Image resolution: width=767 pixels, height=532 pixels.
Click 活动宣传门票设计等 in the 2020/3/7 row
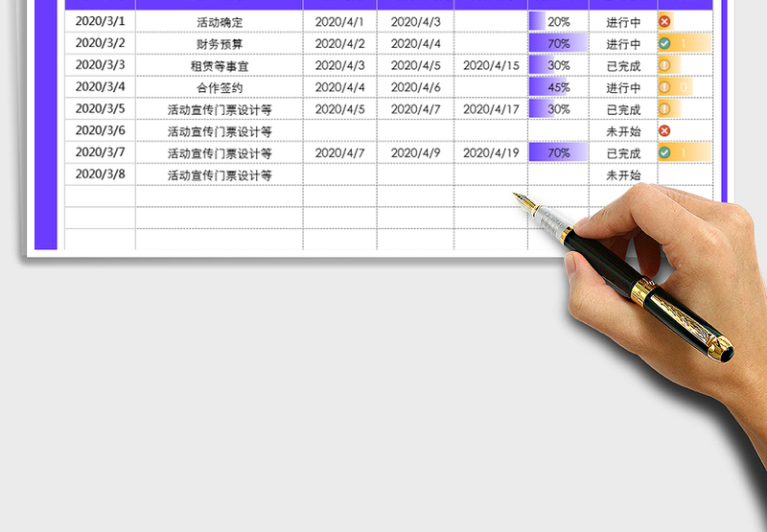tap(220, 153)
